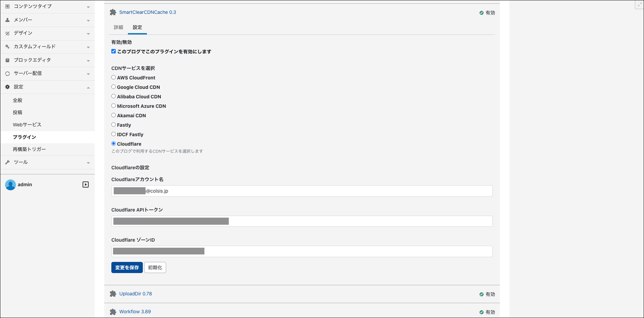
Task: Expand the コンテンツタイプ sidebar menu arrow
Action: pyautogui.click(x=88, y=7)
